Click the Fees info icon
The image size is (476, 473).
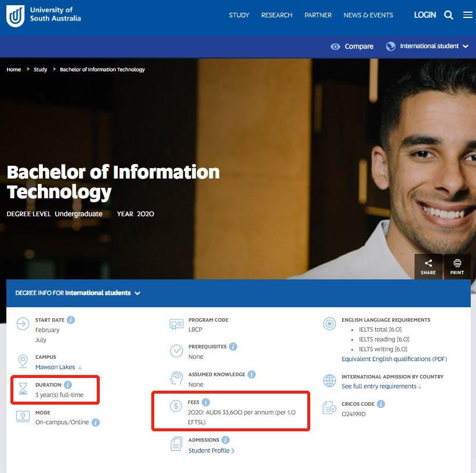coord(205,402)
